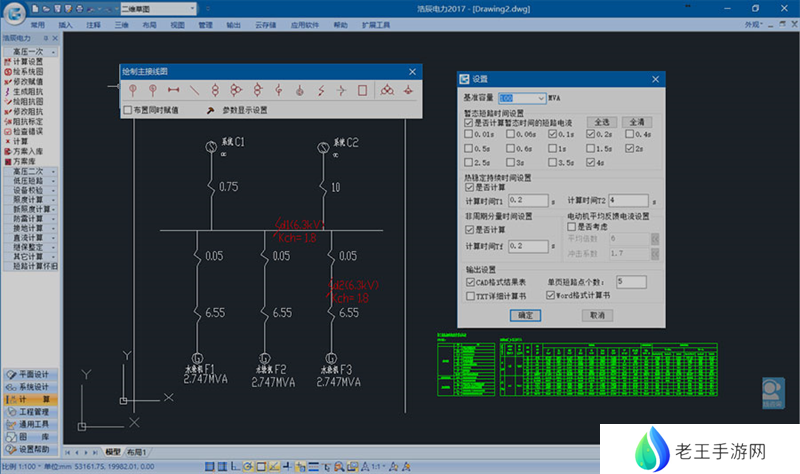Enable the 0.01s short-circuit time checkbox

[469, 134]
